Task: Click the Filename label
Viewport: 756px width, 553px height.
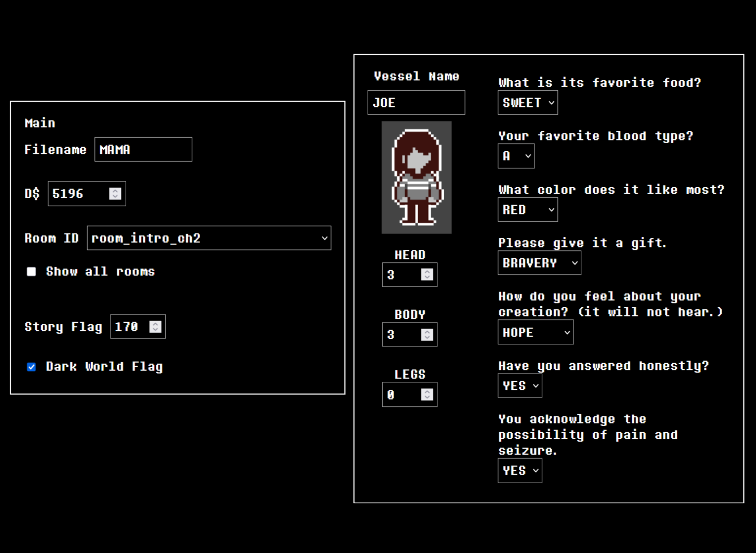Action: pyautogui.click(x=55, y=150)
